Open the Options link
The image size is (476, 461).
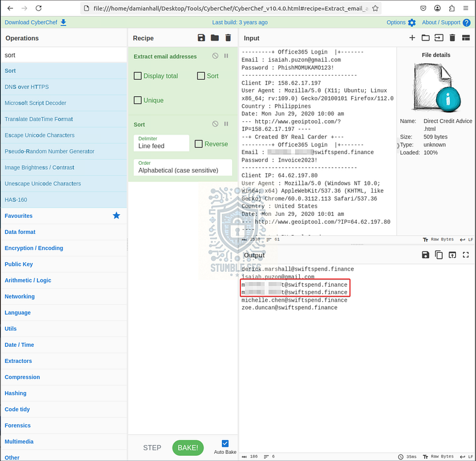[x=396, y=23]
